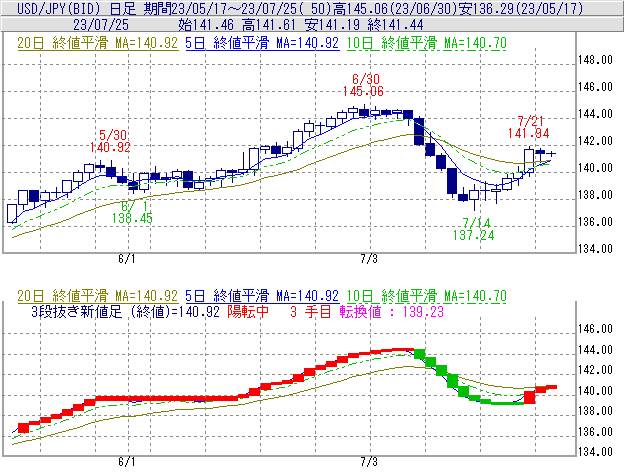Select the 10-day MA legend in lower chart

[426, 296]
